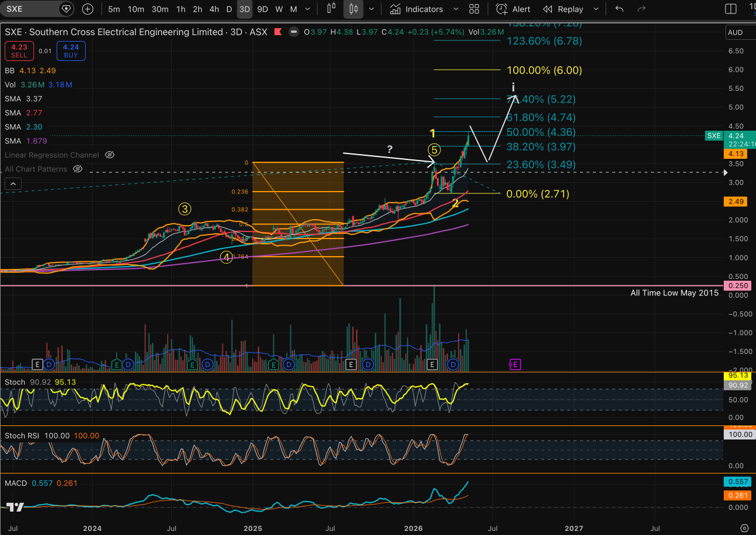The image size is (756, 535).
Task: Collapse the indicator legend with the chevron
Action: tap(12, 183)
